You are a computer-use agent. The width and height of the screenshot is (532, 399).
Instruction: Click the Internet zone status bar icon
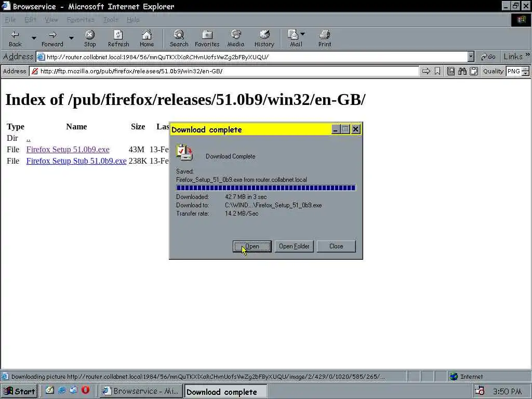click(453, 376)
